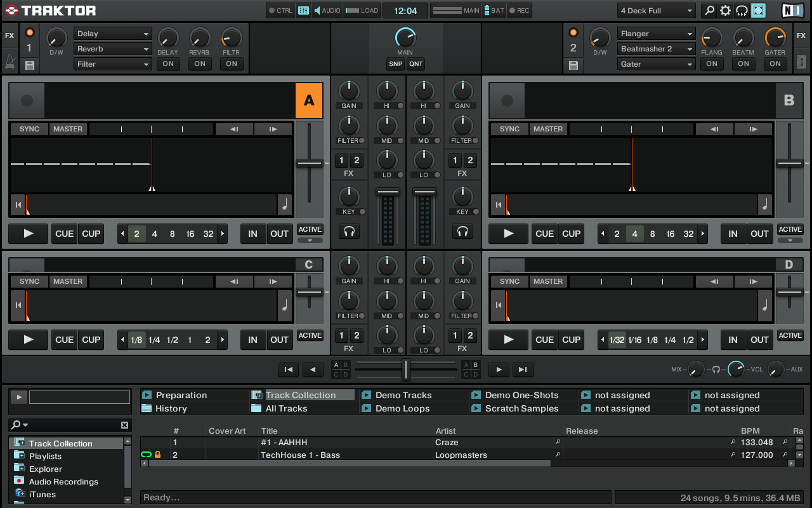The width and height of the screenshot is (812, 508).
Task: Set loop IN point on Deck A
Action: pos(252,234)
